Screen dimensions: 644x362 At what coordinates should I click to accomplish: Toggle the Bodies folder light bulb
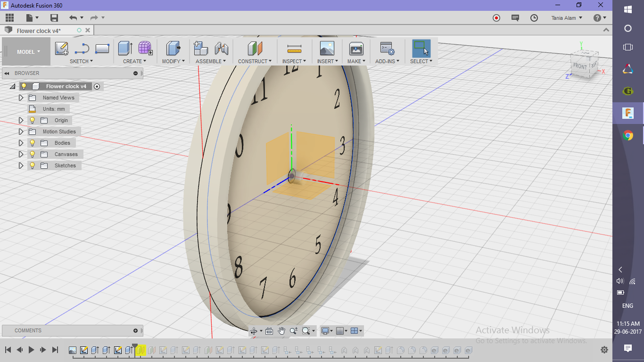33,143
